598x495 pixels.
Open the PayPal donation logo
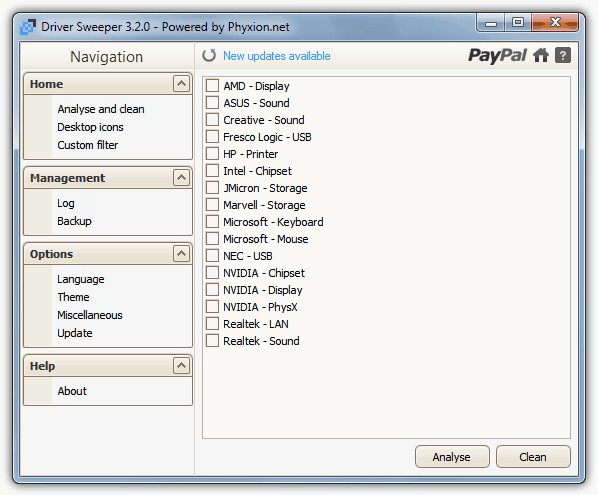(498, 56)
